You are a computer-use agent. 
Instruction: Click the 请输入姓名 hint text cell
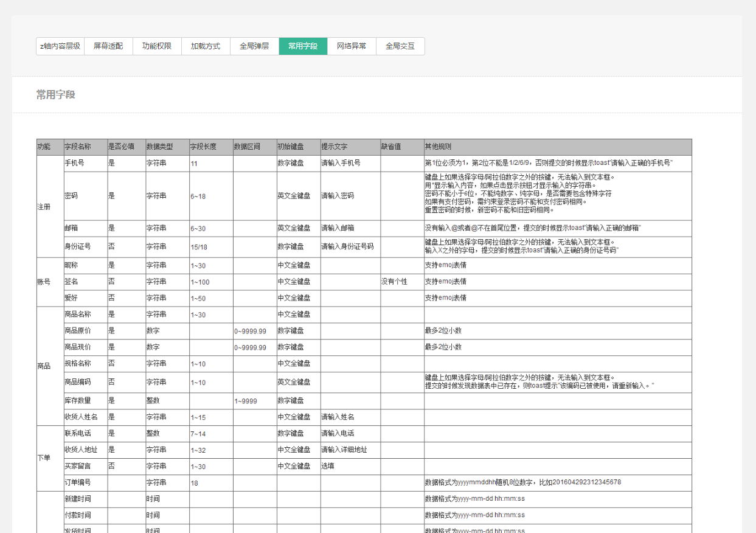pos(350,417)
